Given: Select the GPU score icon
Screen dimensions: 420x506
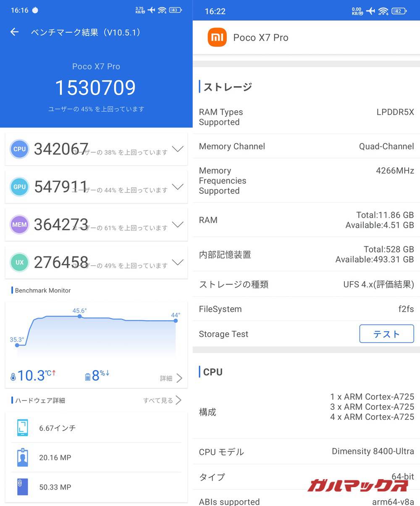Looking at the screenshot, I should tap(19, 187).
